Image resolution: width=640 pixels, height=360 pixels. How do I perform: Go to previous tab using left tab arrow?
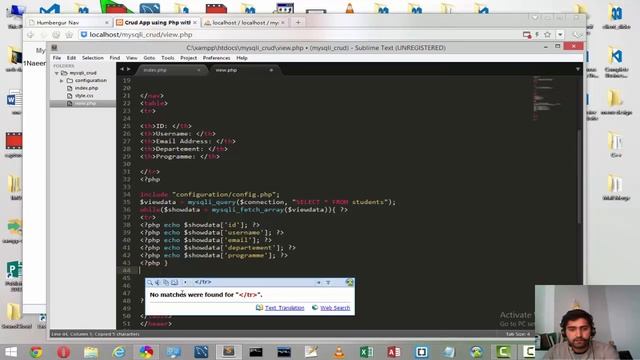122,69
